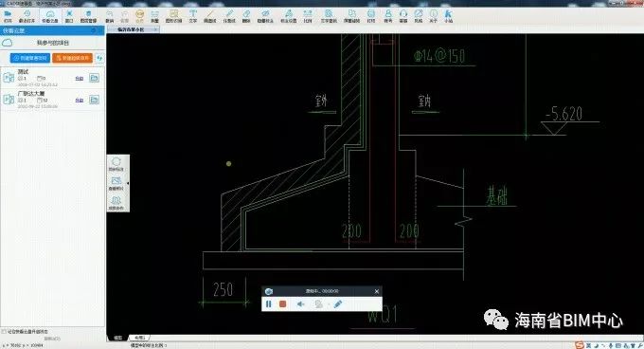Click the share link of 广联达大厦 project
Viewport: 644px width, 349px height.
(80, 100)
